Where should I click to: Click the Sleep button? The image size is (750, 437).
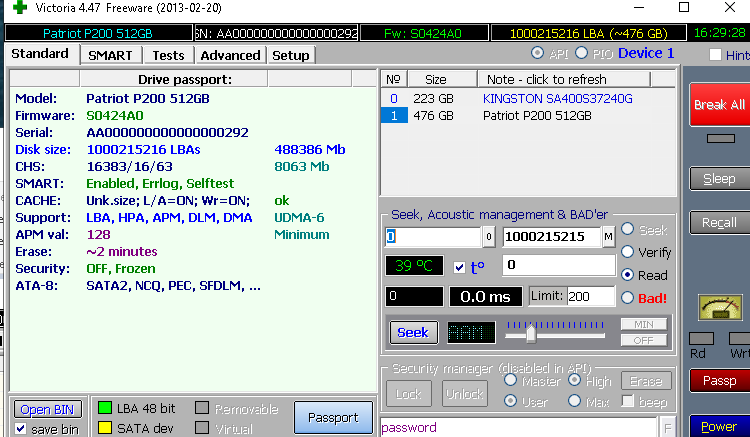tap(719, 178)
